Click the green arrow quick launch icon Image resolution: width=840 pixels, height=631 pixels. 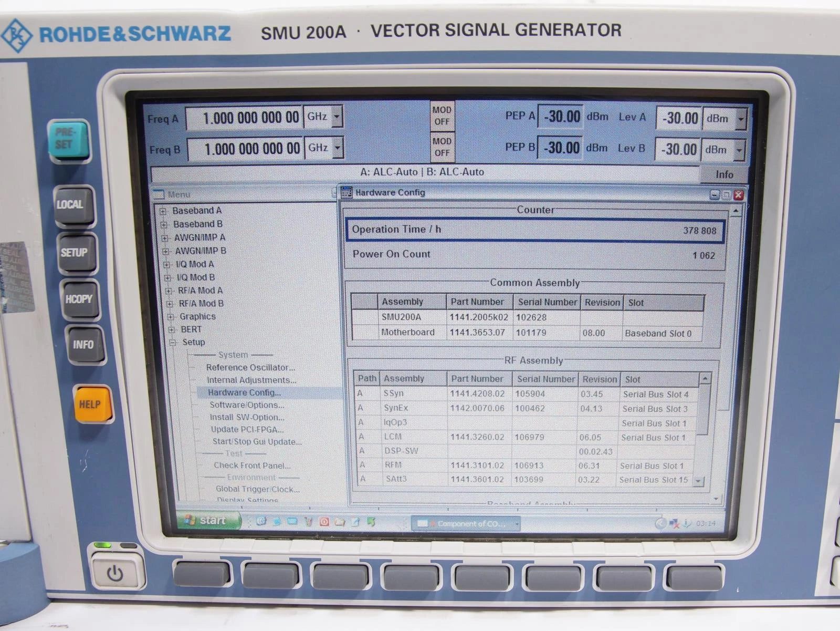pyautogui.click(x=371, y=522)
